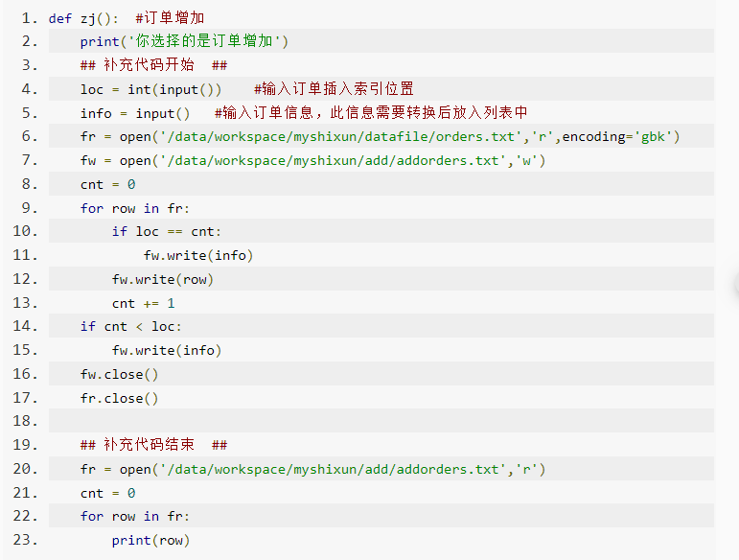Click the fr.close() call
Image resolution: width=739 pixels, height=560 pixels.
[120, 398]
